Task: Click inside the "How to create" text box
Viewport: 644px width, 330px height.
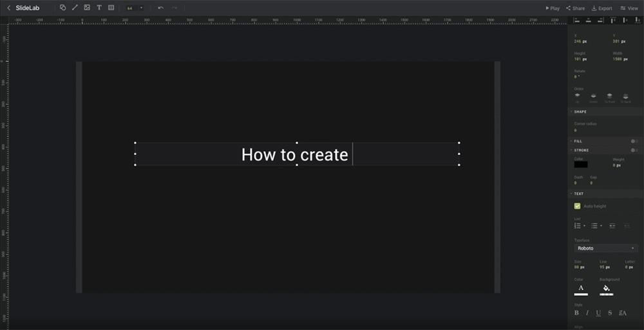Action: point(297,154)
